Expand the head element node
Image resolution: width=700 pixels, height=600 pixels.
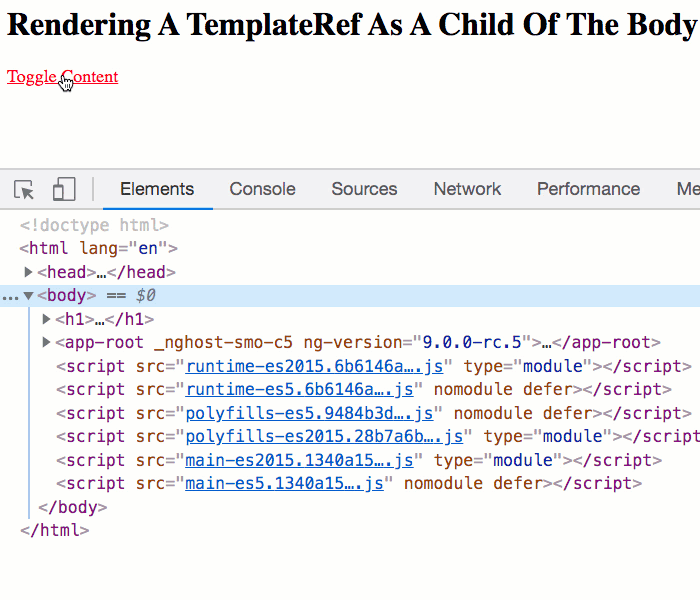coord(29,272)
